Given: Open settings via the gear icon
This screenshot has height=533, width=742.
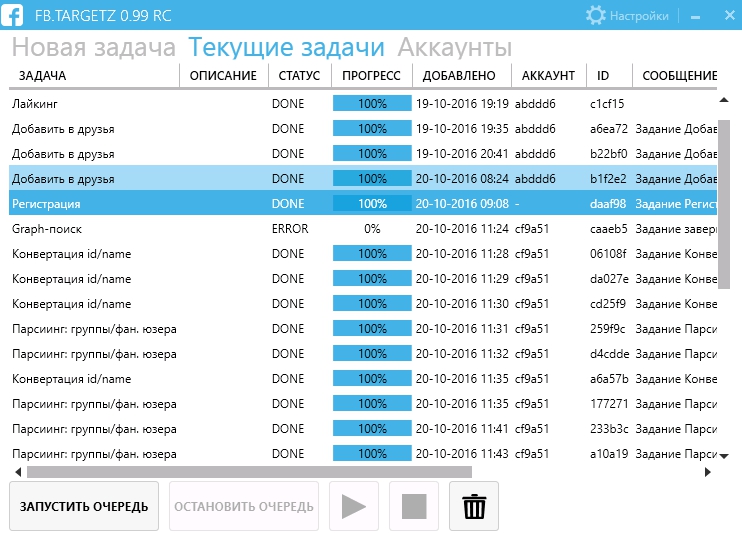Looking at the screenshot, I should 596,15.
